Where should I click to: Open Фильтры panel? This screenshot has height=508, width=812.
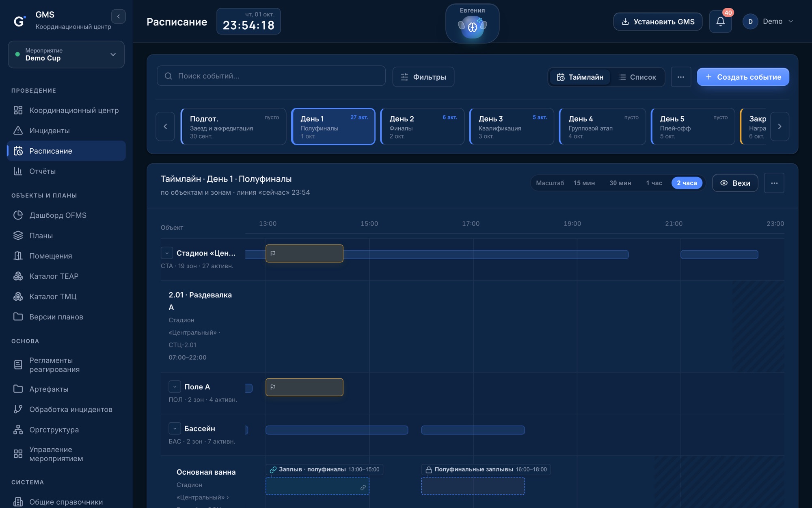point(423,77)
